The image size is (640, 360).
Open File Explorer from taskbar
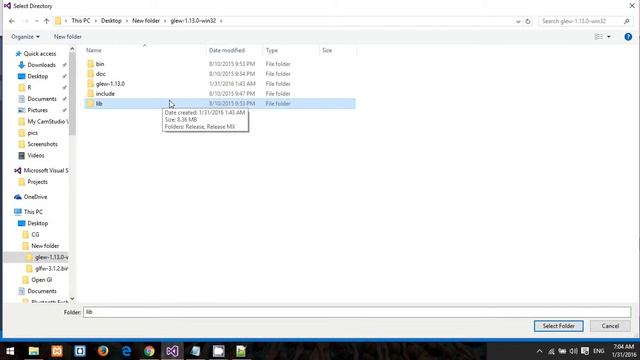[x=33, y=351]
